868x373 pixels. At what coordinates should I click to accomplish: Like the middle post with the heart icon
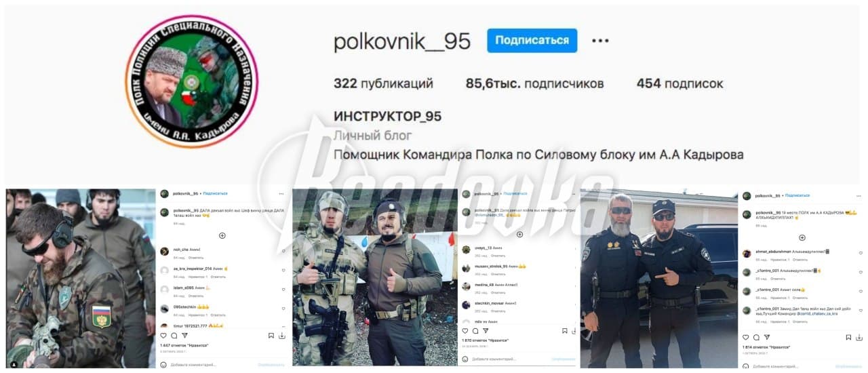pos(465,331)
